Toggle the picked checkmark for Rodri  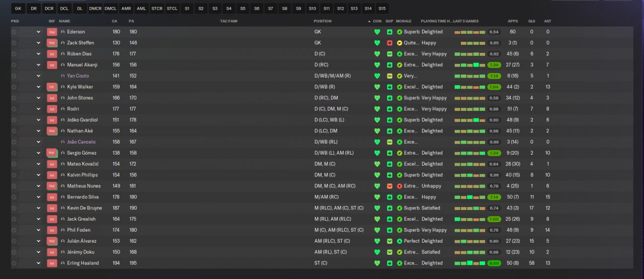coord(14,109)
